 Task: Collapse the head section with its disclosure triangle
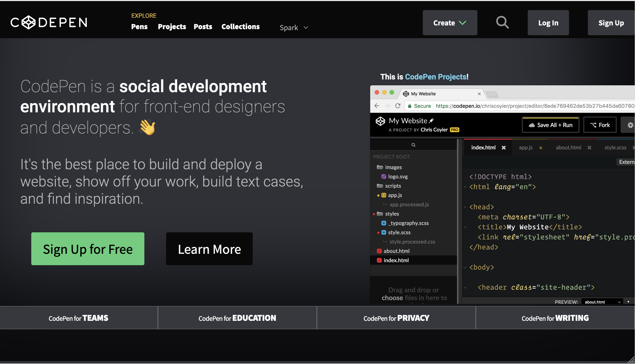(465, 207)
